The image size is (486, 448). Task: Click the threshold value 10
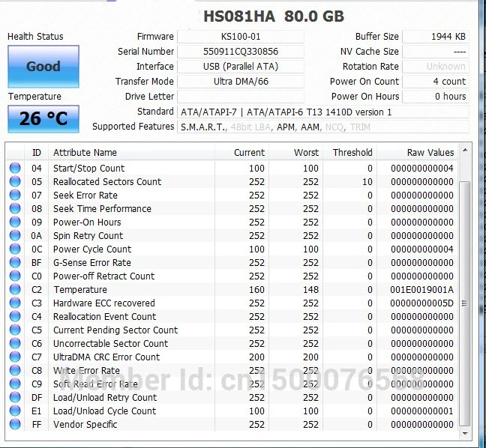coord(367,182)
